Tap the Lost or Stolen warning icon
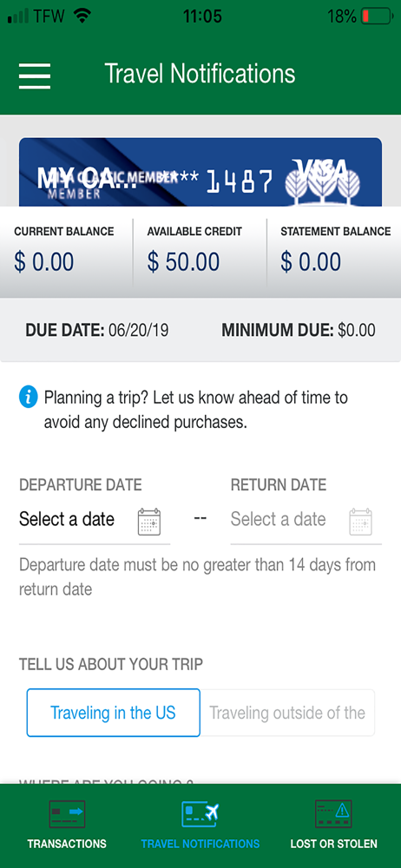 [x=333, y=814]
